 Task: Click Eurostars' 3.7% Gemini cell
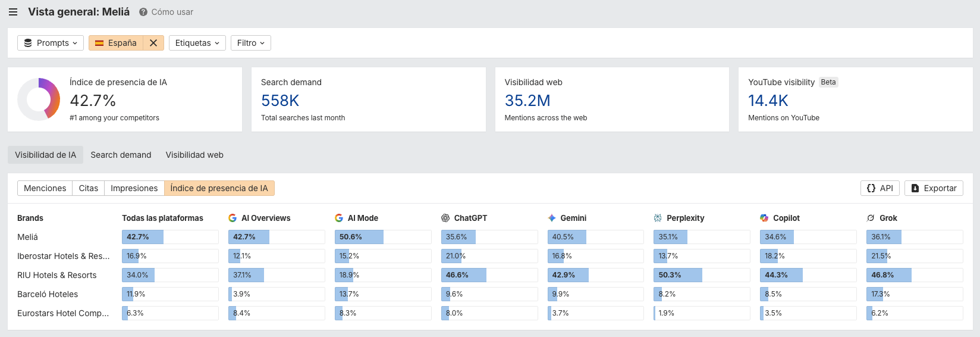[596, 313]
